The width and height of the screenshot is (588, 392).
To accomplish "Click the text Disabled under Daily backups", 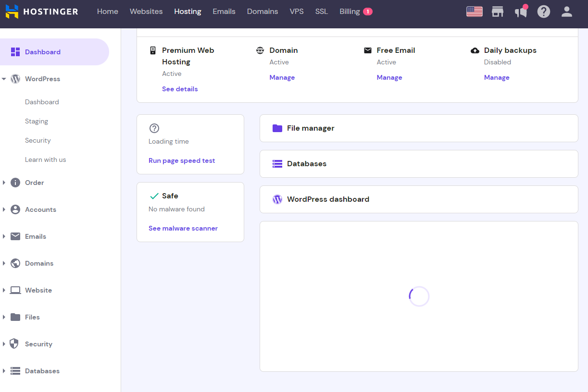I will click(x=498, y=62).
